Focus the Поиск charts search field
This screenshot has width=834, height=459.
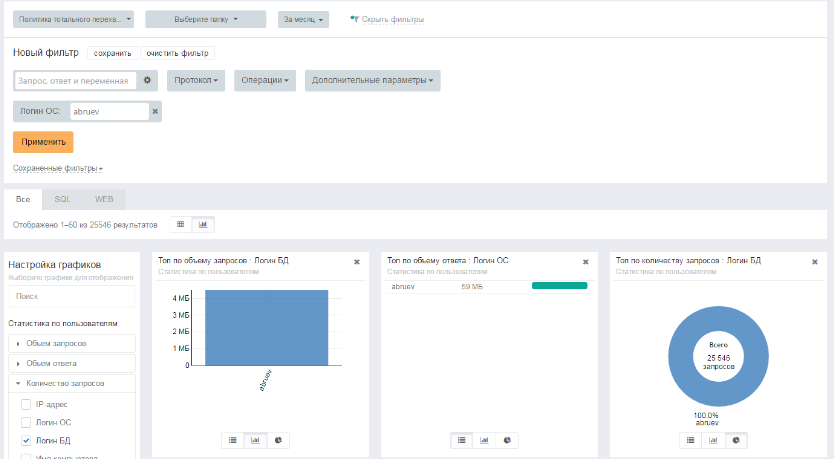72,296
